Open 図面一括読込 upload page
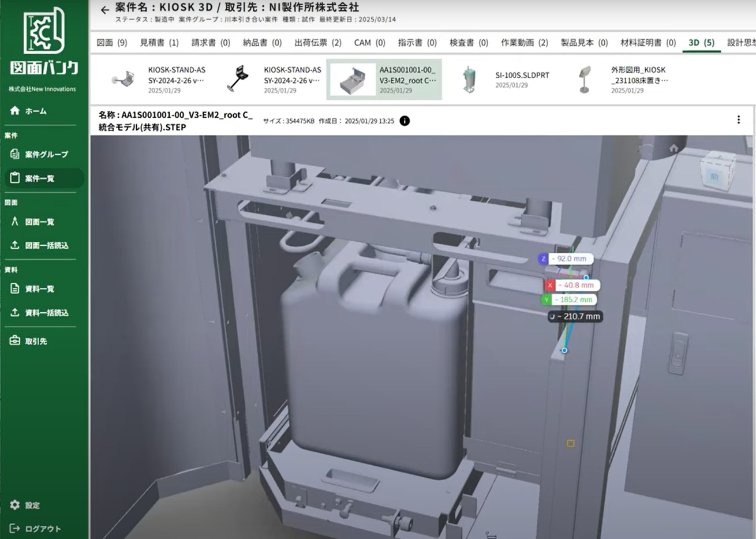Image resolution: width=756 pixels, height=539 pixels. click(46, 245)
